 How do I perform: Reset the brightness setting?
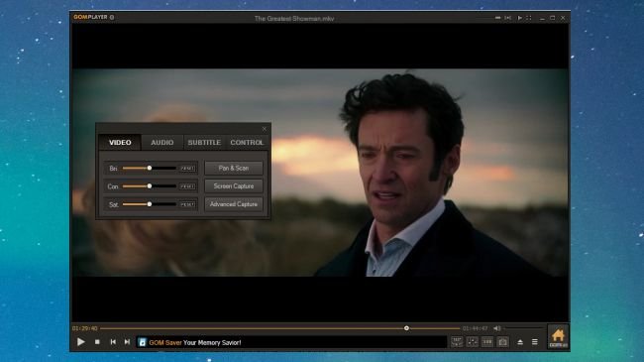click(187, 169)
